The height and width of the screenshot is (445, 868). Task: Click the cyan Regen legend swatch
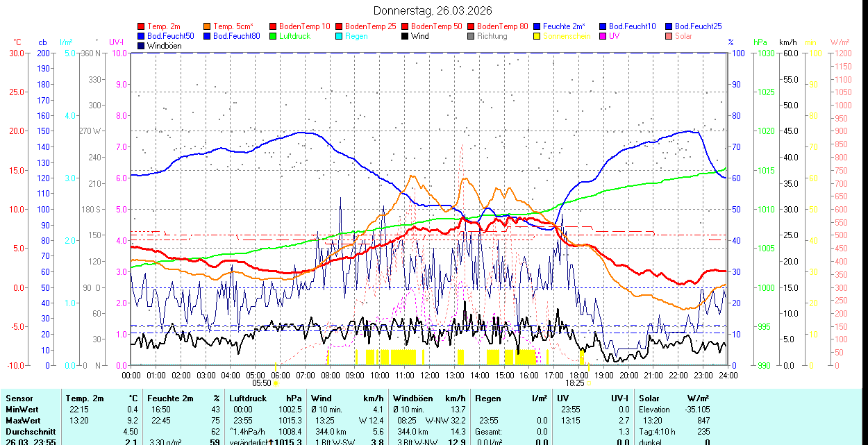point(339,36)
